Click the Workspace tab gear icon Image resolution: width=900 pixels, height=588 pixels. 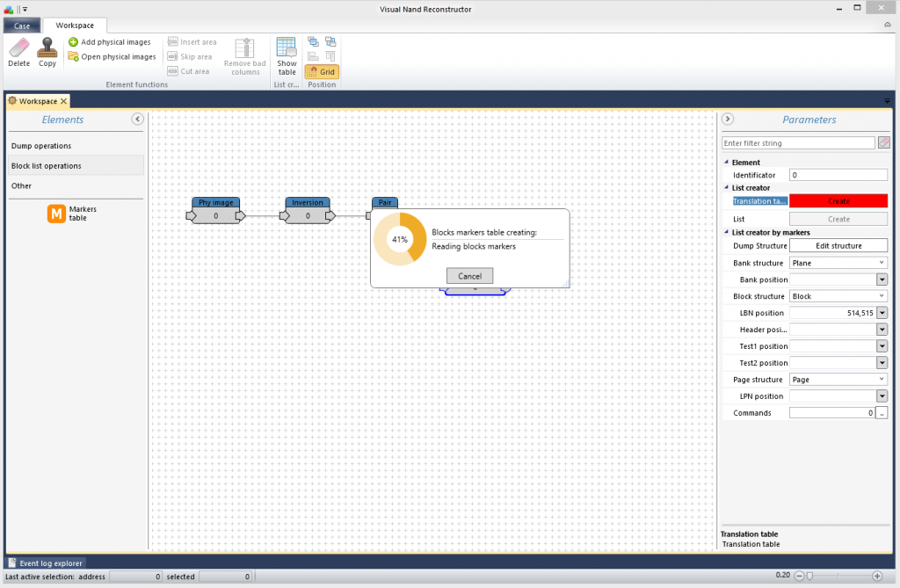[x=12, y=100]
